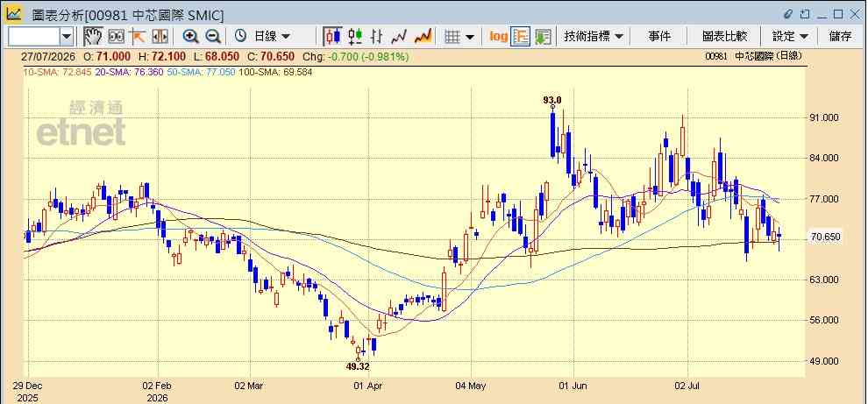Expand the stock code combo box arrow

67,37
